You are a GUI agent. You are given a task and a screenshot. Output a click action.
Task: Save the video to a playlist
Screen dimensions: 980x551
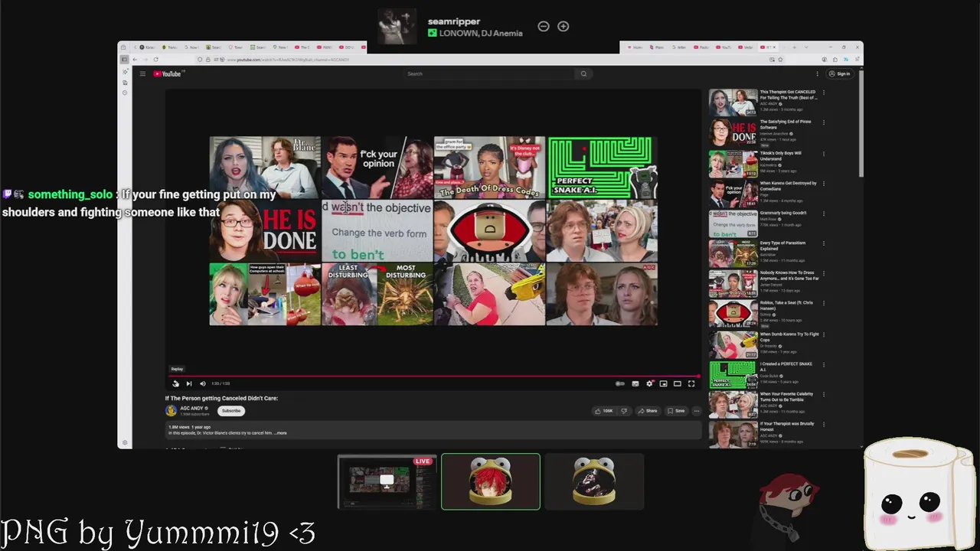tap(676, 411)
